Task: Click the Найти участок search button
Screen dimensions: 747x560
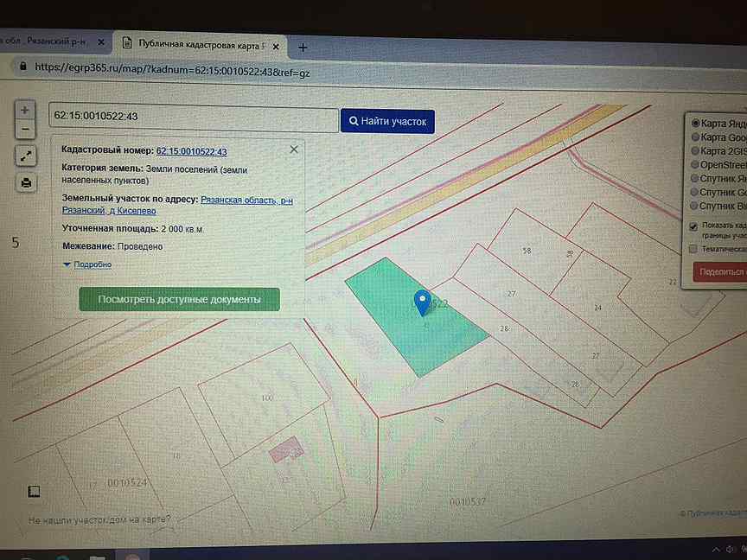Action: (x=387, y=122)
